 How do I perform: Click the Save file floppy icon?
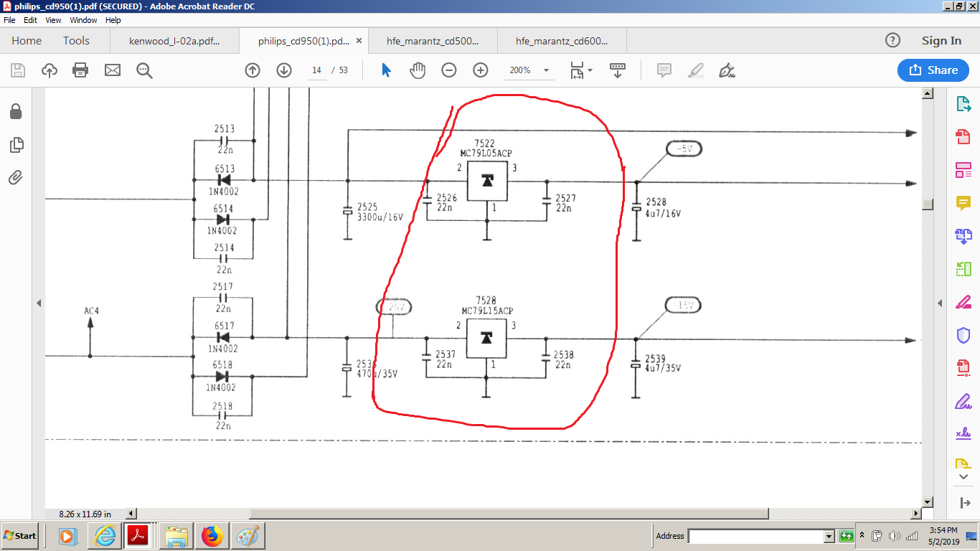point(18,70)
